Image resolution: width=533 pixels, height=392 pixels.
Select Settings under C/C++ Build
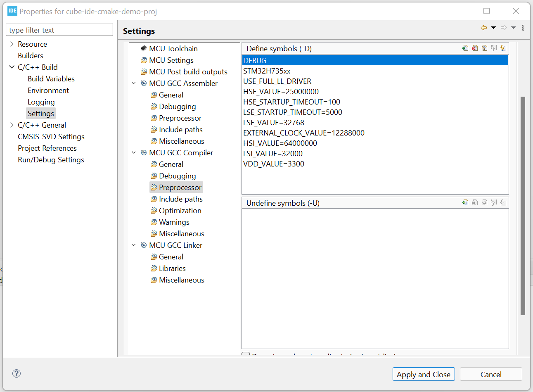41,113
